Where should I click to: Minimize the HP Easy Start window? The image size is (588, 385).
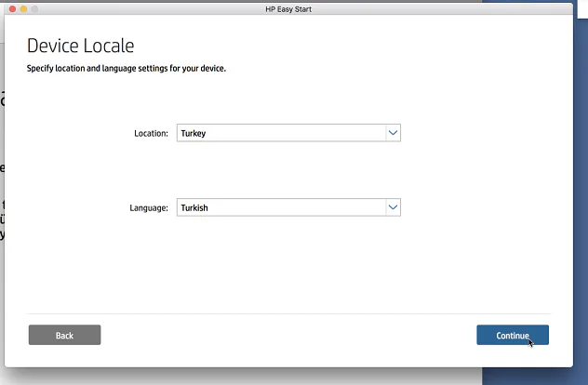pos(24,8)
